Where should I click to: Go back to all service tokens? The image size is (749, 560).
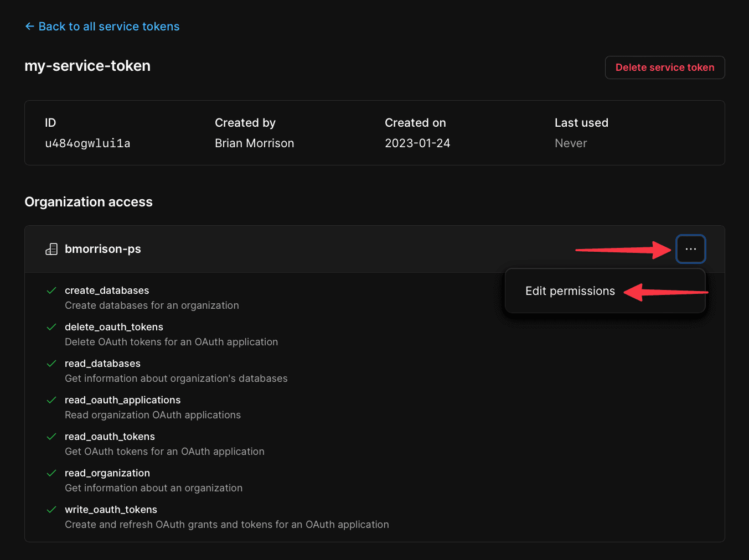pos(102,27)
